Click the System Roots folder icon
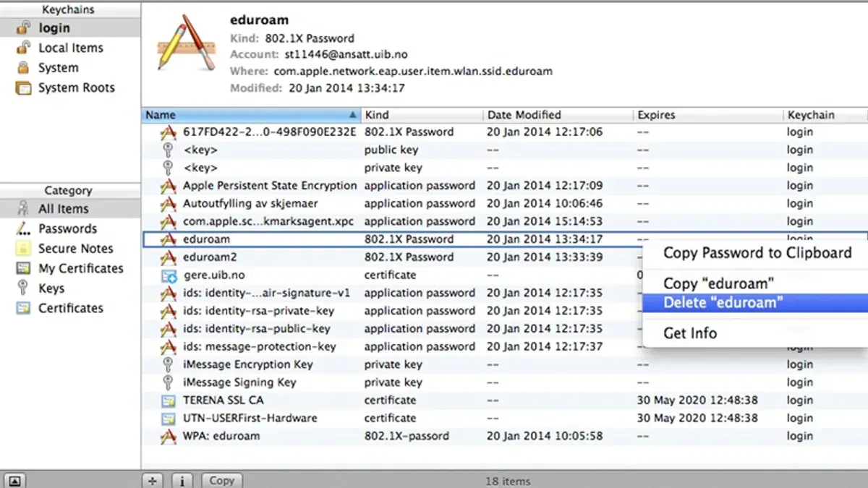This screenshot has height=488, width=868. tap(23, 87)
